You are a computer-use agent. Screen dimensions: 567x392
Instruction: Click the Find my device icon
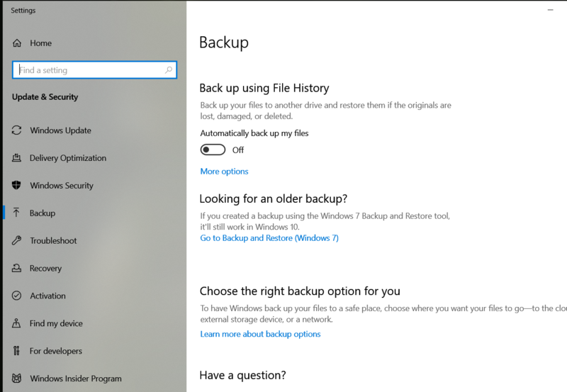(x=16, y=324)
